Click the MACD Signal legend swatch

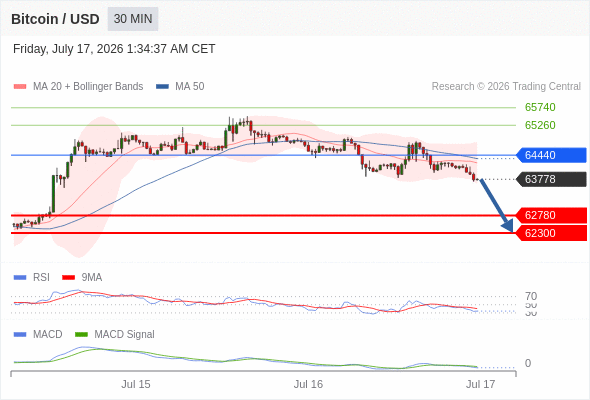click(81, 334)
